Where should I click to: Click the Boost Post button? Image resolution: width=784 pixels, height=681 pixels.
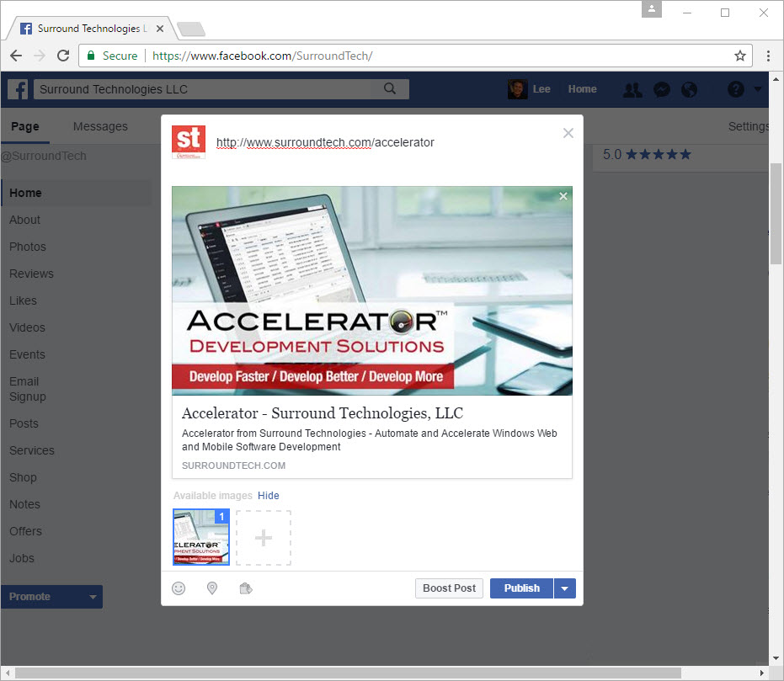[x=449, y=588]
